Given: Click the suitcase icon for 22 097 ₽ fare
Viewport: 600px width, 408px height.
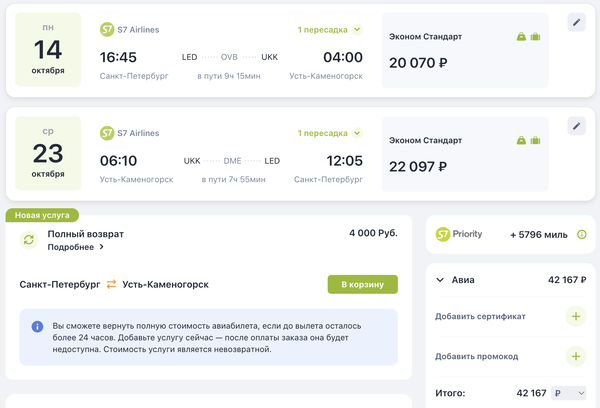Looking at the screenshot, I should point(535,140).
